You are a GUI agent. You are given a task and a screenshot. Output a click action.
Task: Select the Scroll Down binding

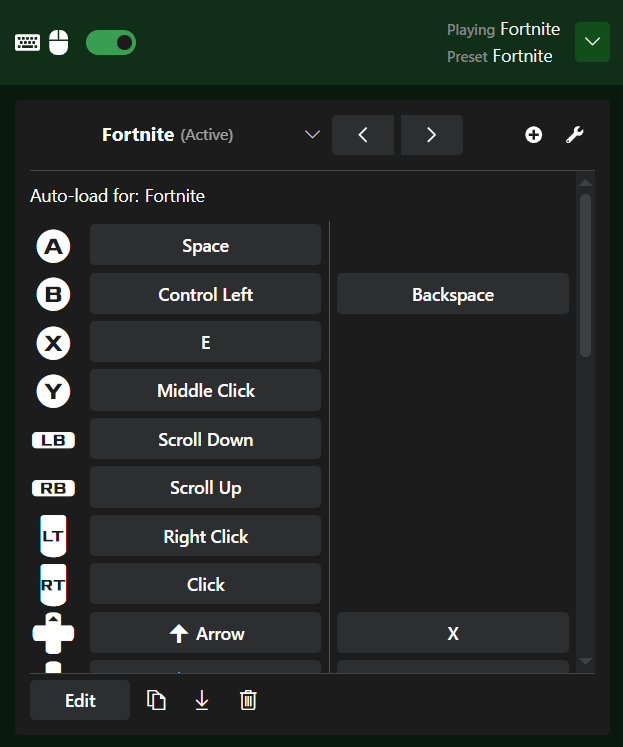pyautogui.click(x=205, y=439)
